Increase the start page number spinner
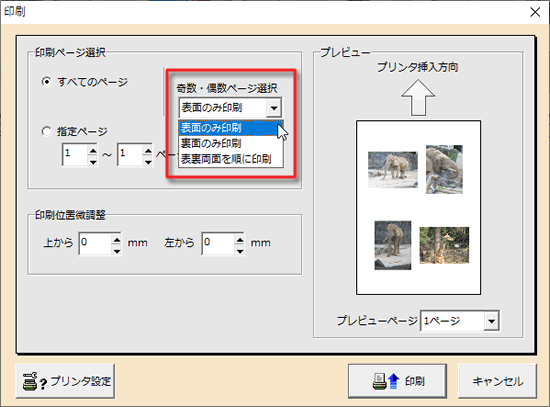The width and height of the screenshot is (550, 407). [93, 150]
